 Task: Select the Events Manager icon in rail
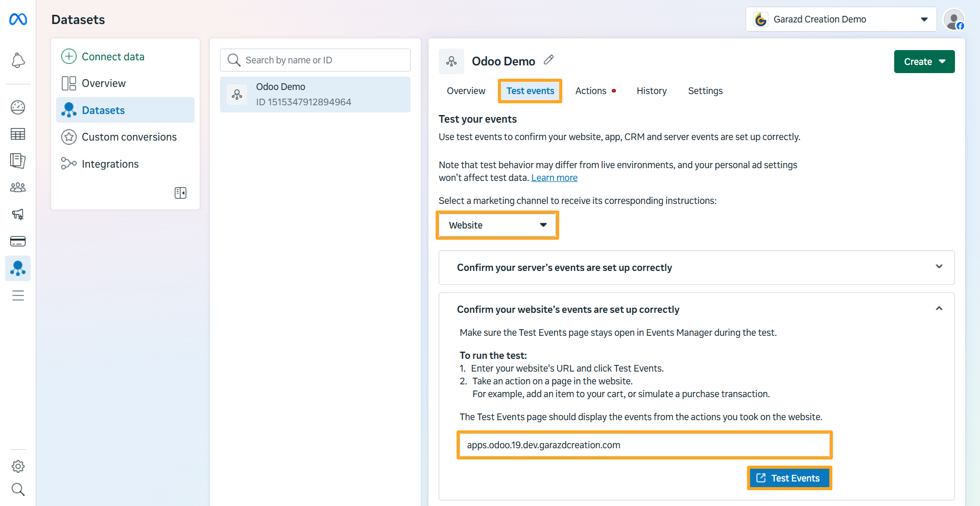[18, 268]
